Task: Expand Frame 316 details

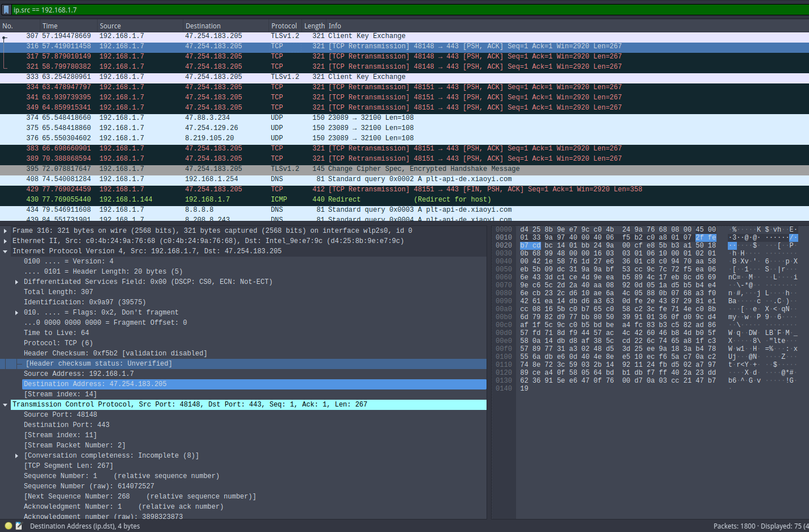Action: (6, 230)
